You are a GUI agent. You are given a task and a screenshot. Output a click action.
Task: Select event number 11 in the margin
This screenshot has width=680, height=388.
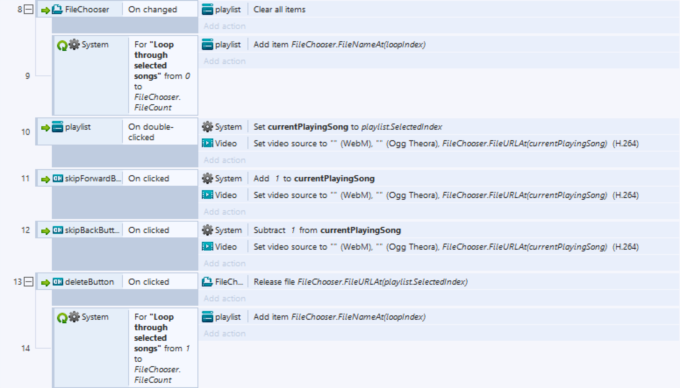(26, 178)
